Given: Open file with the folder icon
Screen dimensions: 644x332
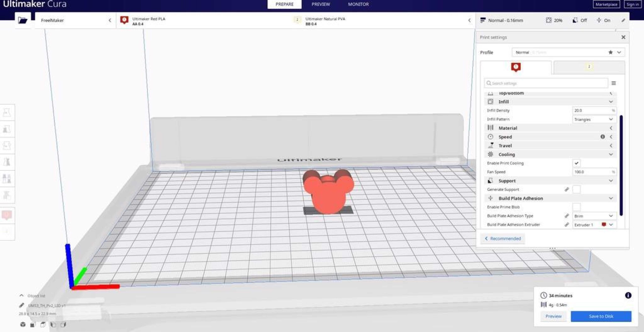Looking at the screenshot, I should point(23,20).
